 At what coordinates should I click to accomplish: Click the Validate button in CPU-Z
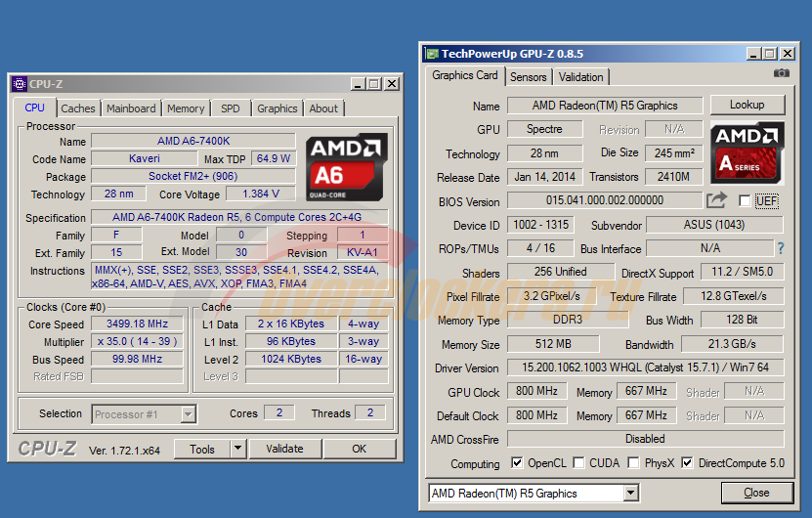[x=284, y=449]
